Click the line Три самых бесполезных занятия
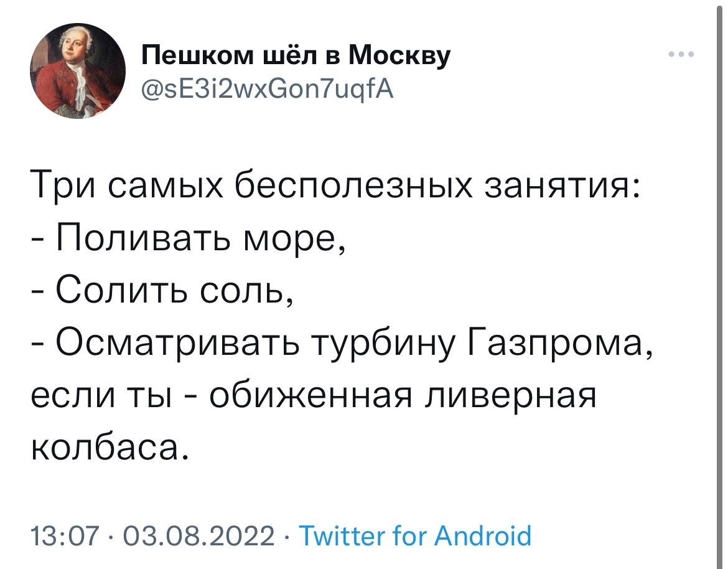 click(334, 184)
